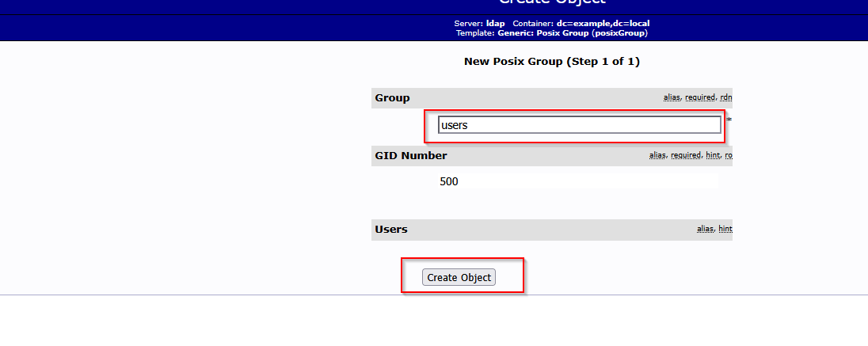The image size is (868, 346).
Task: Click the alias hint in Group row
Action: pos(672,98)
